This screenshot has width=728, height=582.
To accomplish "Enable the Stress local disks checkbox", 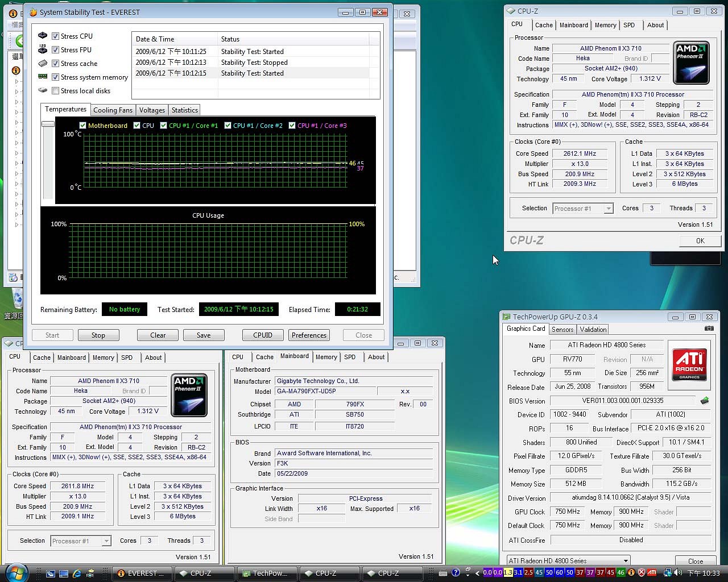I will tap(55, 90).
